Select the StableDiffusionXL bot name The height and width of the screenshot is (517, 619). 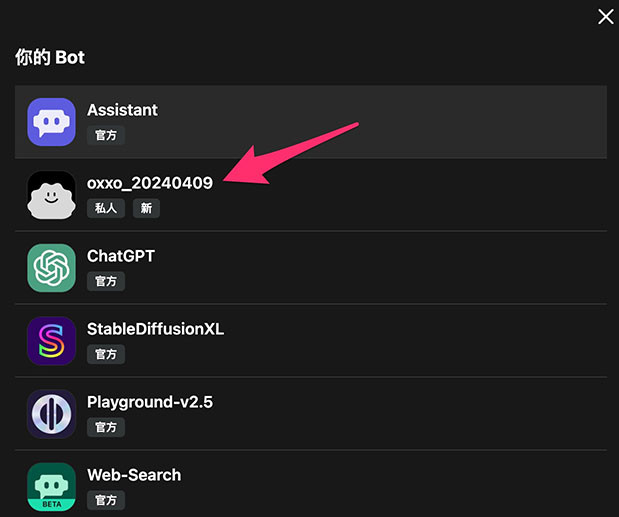[x=156, y=329]
